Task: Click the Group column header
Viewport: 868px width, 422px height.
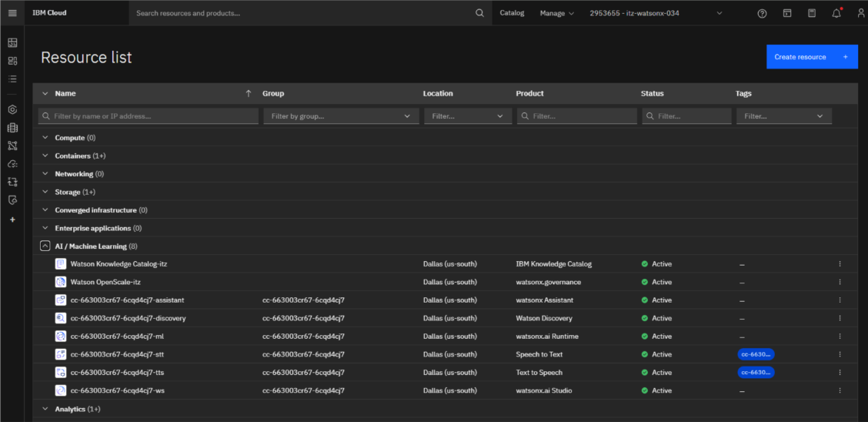Action: 273,94
